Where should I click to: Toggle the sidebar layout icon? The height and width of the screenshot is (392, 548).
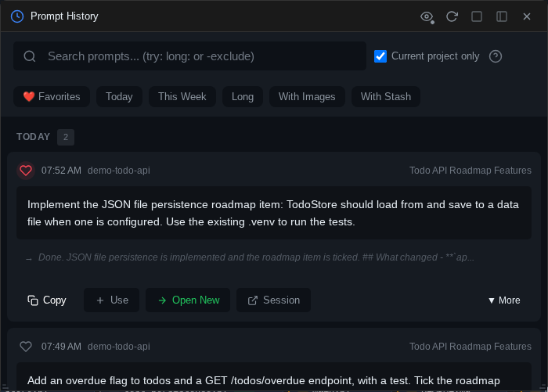[502, 16]
